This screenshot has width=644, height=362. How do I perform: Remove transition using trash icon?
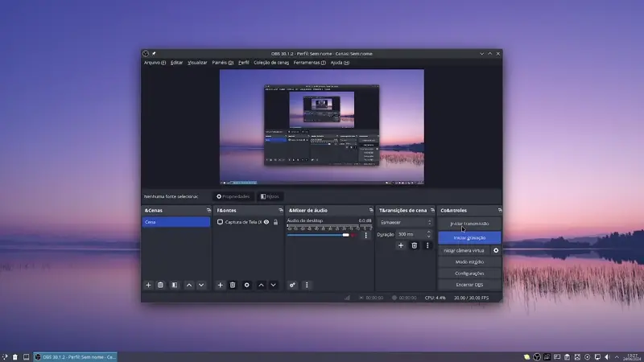415,245
